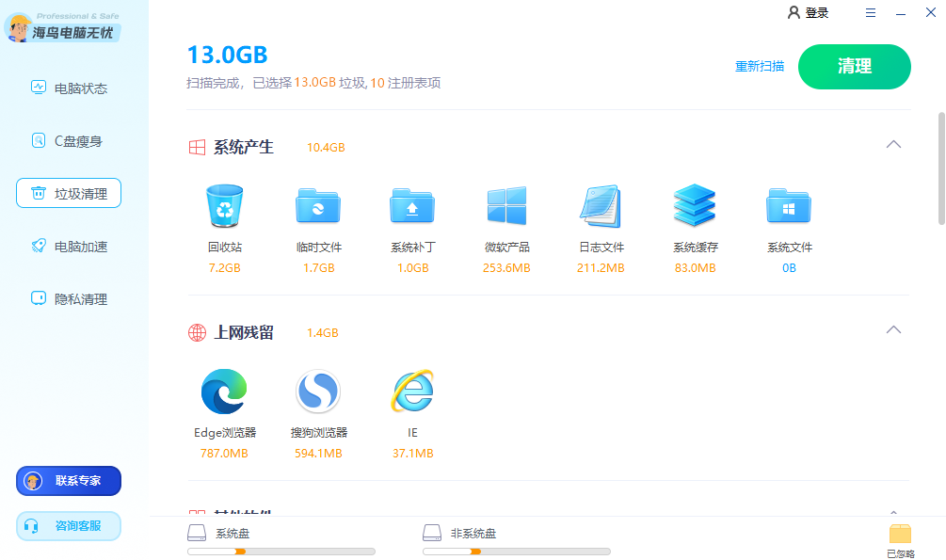Screen dimensions: 946x560
Task: Click the temporary files (临时文件) folder icon
Action: 318,207
